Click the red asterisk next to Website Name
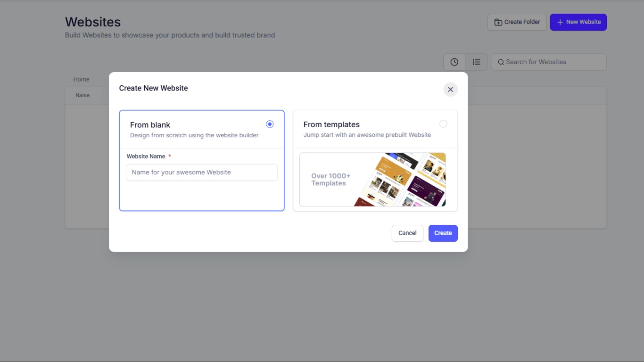 (x=169, y=156)
